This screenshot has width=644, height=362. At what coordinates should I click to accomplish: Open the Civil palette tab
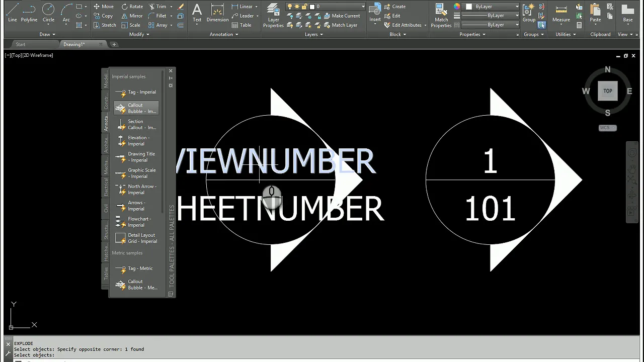[106, 208]
